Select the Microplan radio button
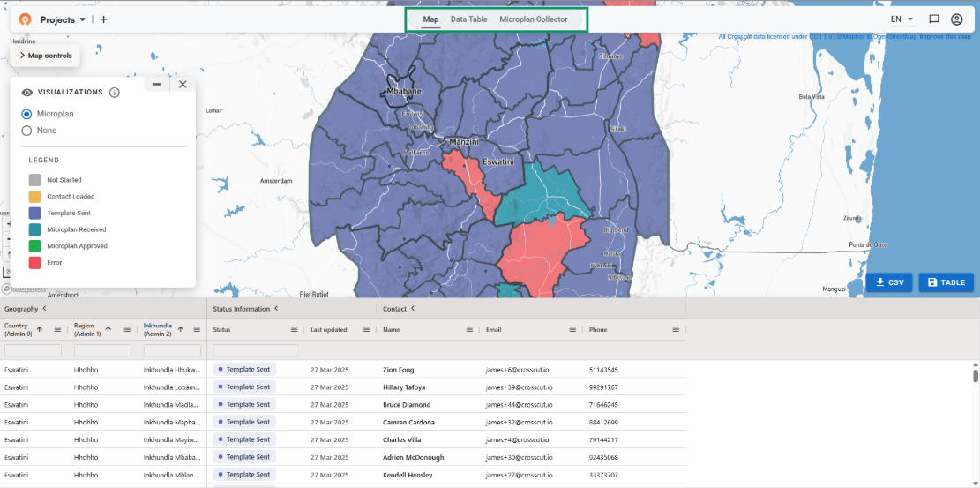Screen dimensions: 980x488 coord(26,114)
